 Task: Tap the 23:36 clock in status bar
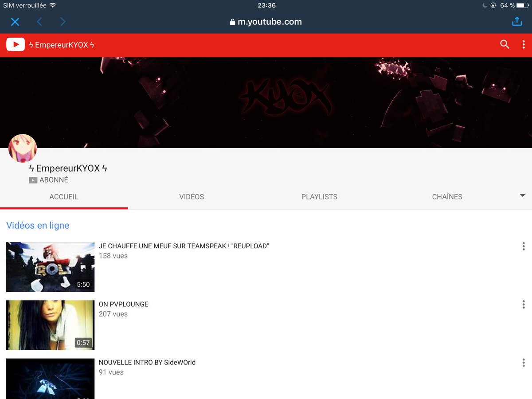(x=266, y=5)
